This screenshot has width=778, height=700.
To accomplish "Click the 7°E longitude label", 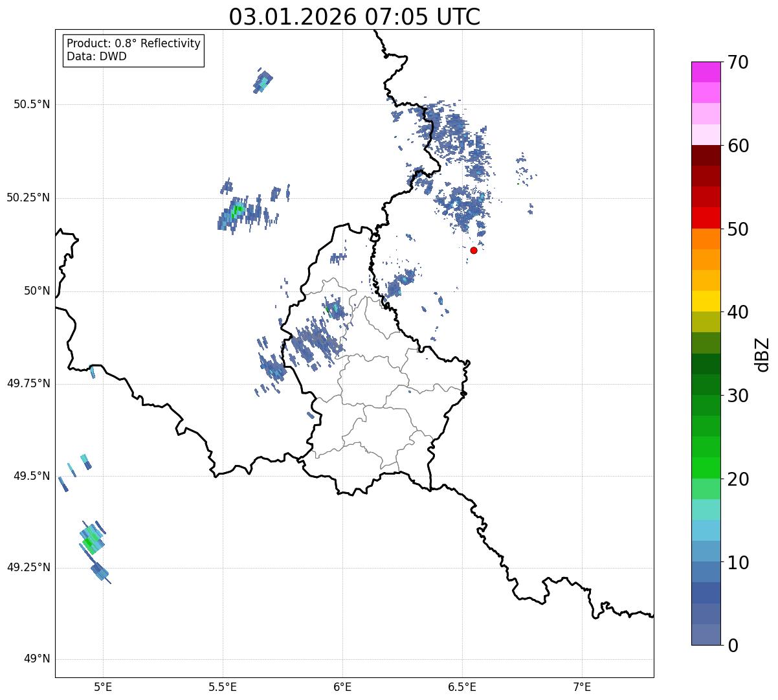I will pos(582,686).
